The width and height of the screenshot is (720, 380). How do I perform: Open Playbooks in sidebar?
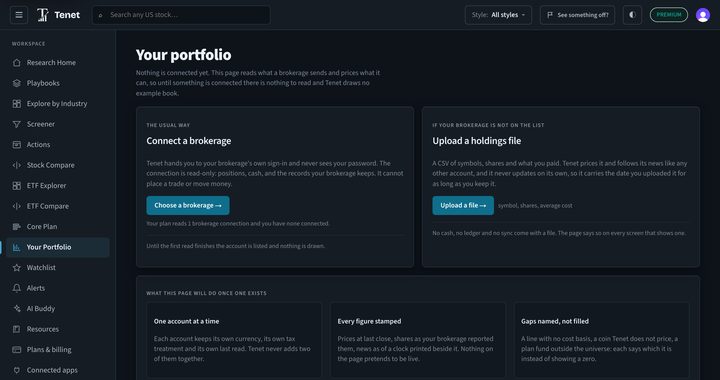pyautogui.click(x=58, y=83)
